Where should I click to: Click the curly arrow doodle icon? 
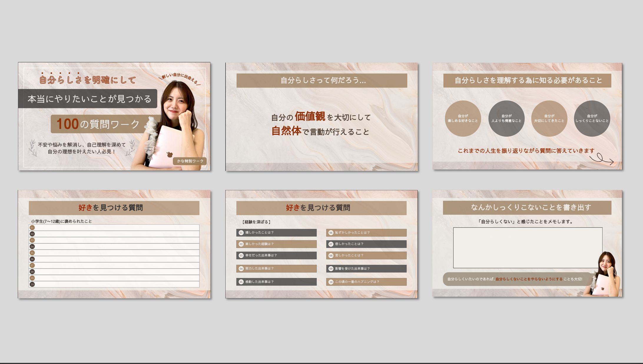tap(601, 159)
